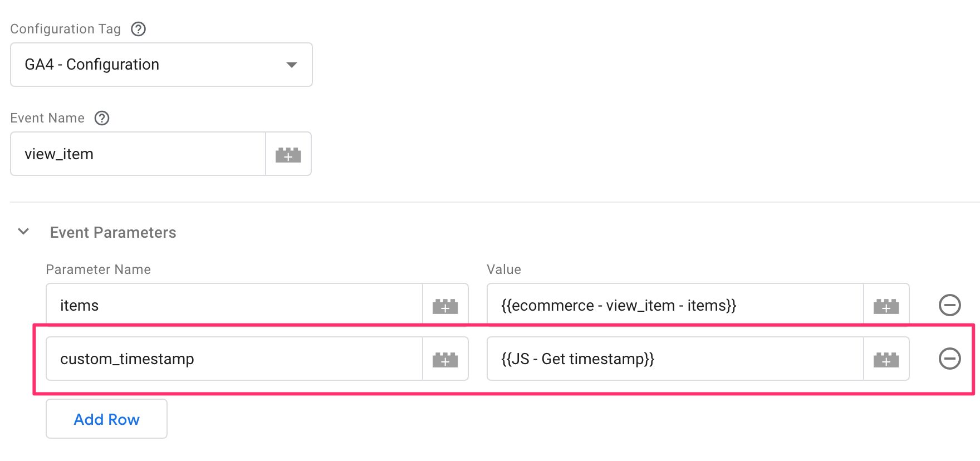Click the Configuration Tag dropdown arrow
The width and height of the screenshot is (980, 461).
click(x=291, y=65)
